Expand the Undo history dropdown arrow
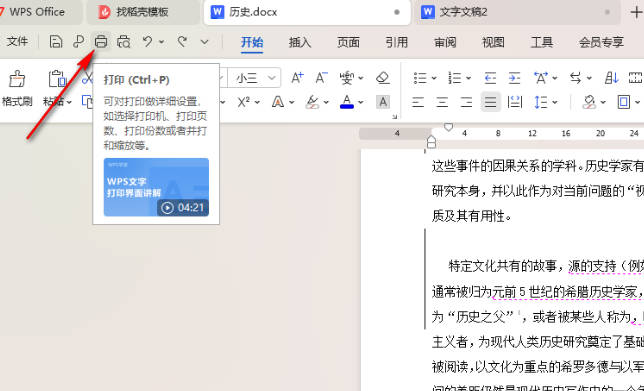The height and width of the screenshot is (391, 644). point(161,41)
